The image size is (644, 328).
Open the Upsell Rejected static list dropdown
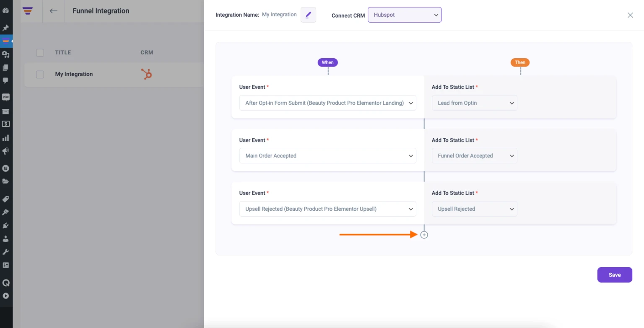coord(475,209)
